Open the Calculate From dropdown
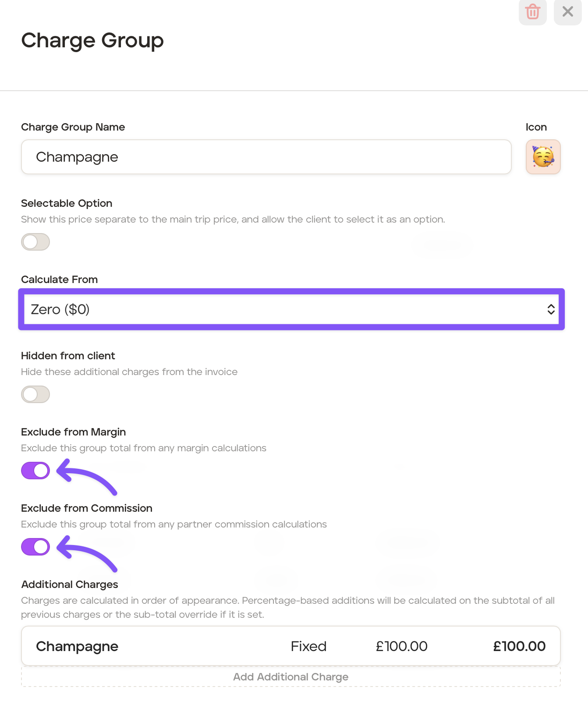Viewport: 588px width, 701px height. pyautogui.click(x=291, y=309)
